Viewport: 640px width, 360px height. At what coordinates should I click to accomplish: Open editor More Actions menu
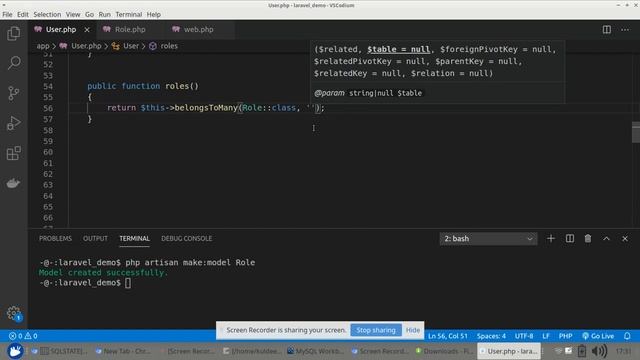pyautogui.click(x=625, y=29)
